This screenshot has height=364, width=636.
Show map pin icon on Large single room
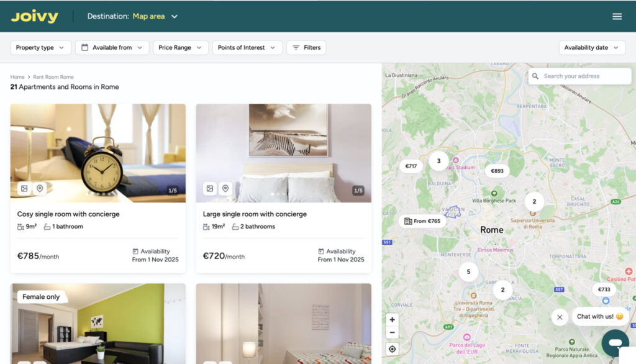click(225, 188)
